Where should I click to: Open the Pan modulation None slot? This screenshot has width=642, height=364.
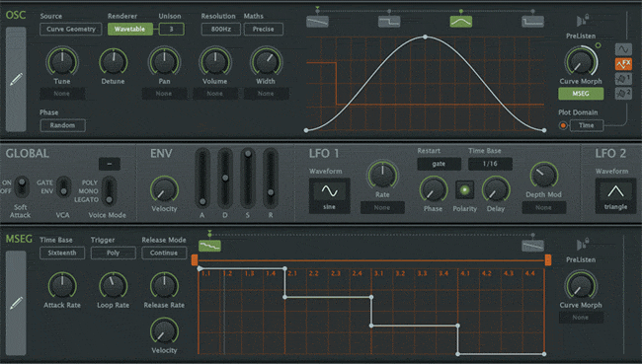pos(164,94)
